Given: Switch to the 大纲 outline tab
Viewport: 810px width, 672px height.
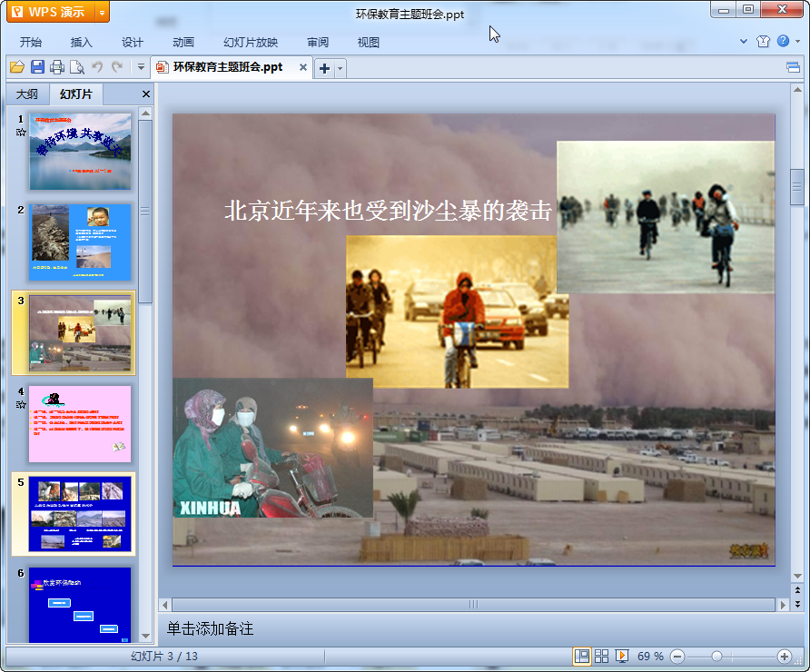Looking at the screenshot, I should click(27, 94).
